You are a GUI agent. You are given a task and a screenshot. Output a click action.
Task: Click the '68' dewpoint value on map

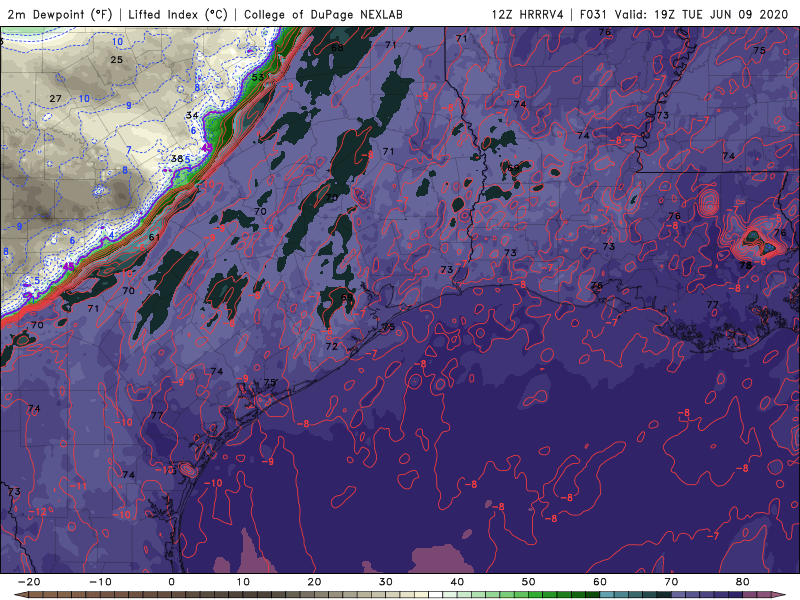pyautogui.click(x=337, y=48)
